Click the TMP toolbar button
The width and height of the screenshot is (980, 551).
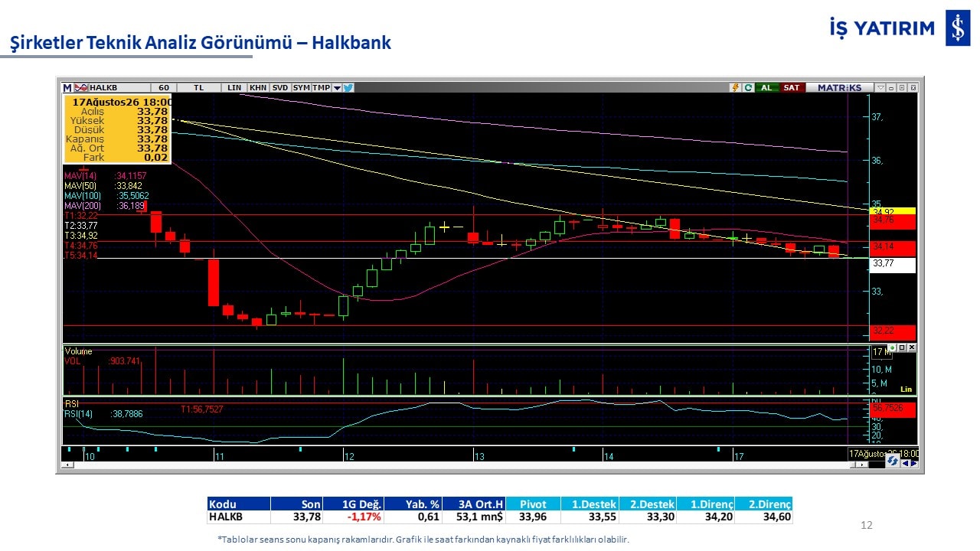322,87
